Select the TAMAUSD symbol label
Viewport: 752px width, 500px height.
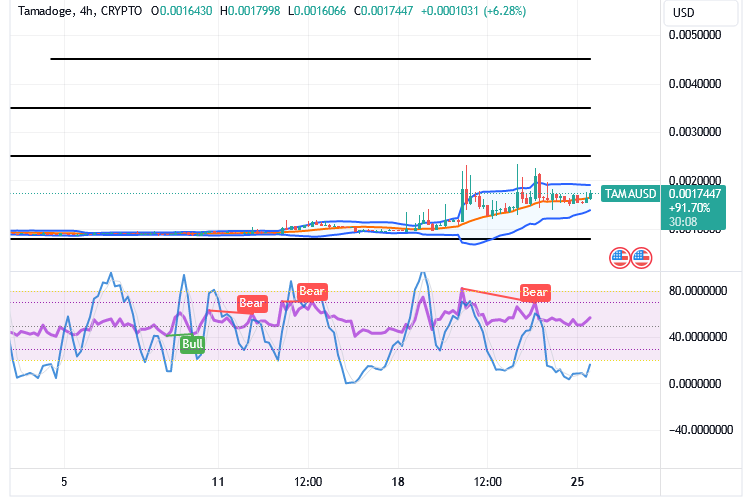click(x=630, y=194)
